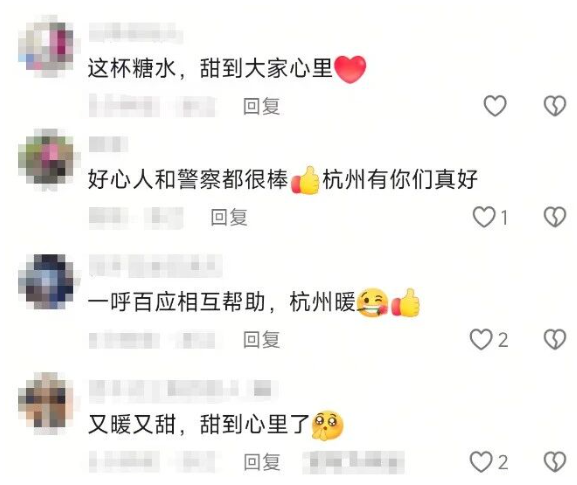577x485 pixels.
Task: Open username above 一呼百应相互帮助 comment
Action: 156,265
